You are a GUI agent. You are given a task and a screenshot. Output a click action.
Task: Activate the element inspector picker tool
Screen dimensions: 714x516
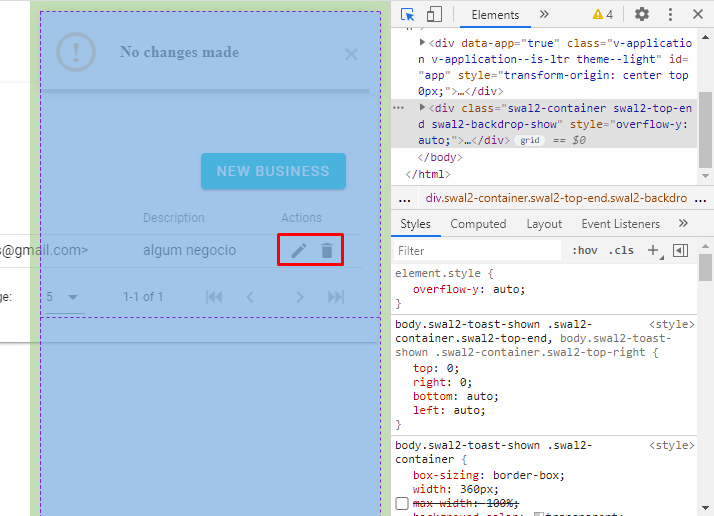click(x=408, y=15)
